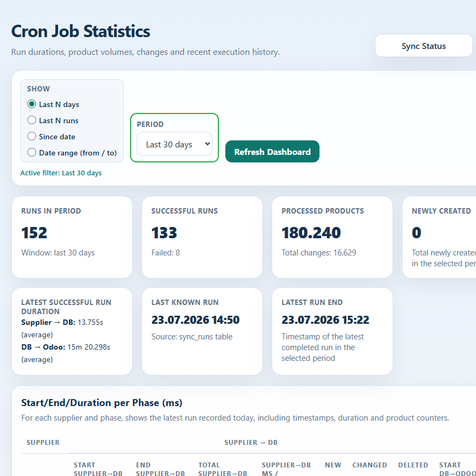Click the Supplier column header in the table
This screenshot has height=476, width=476.
[43, 442]
